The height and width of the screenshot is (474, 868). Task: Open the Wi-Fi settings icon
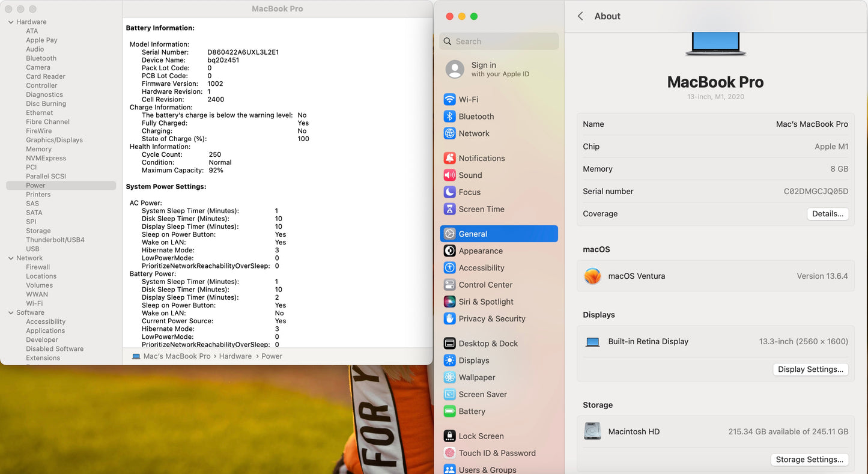coord(449,100)
